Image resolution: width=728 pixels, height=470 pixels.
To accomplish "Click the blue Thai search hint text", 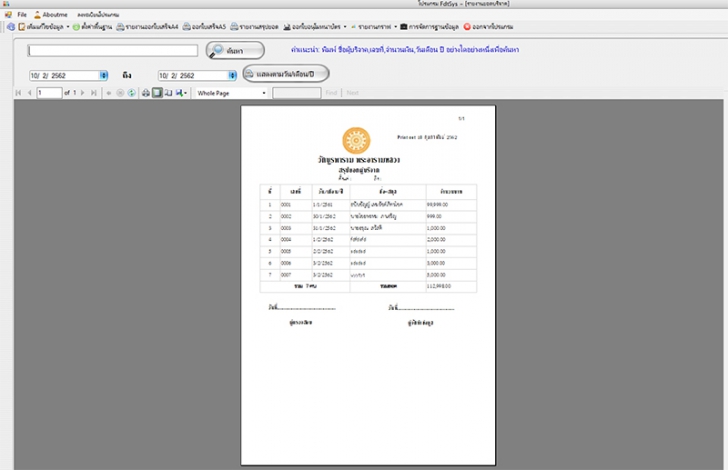I will pyautogui.click(x=405, y=49).
